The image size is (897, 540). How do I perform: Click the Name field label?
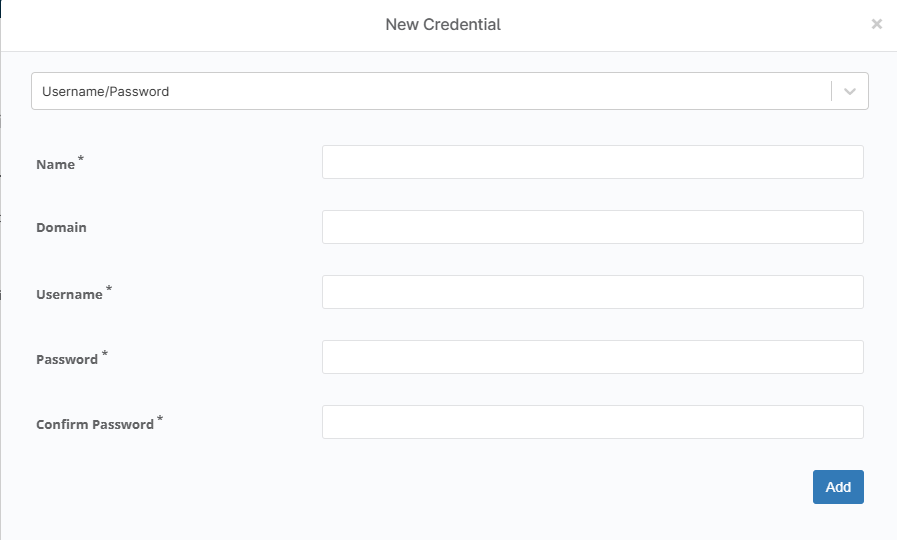point(55,165)
